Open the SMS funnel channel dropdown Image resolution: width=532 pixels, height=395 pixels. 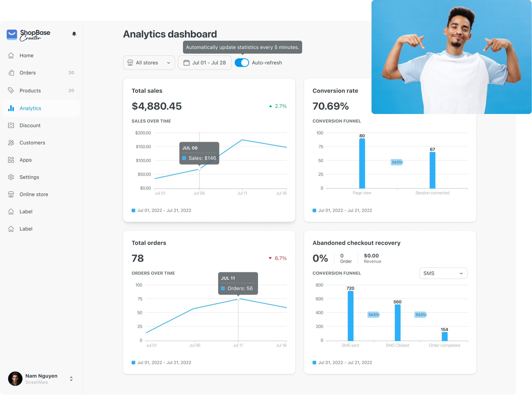pyautogui.click(x=443, y=273)
